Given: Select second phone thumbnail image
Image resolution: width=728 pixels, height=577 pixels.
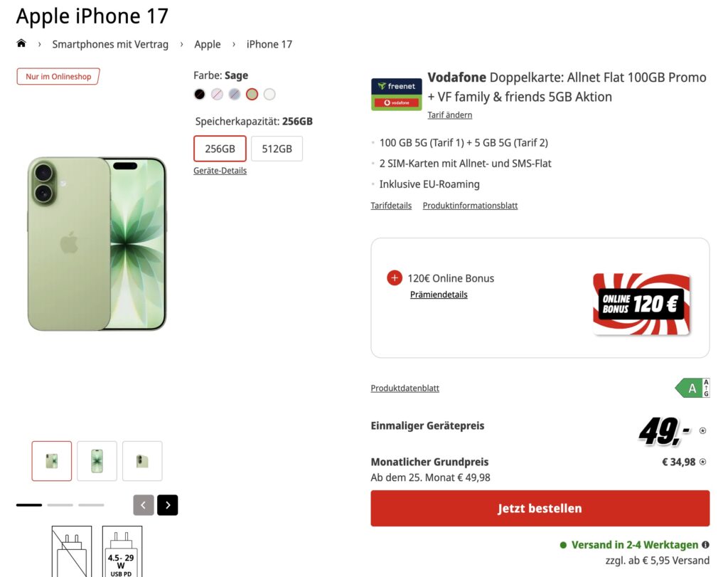Looking at the screenshot, I should click(97, 461).
